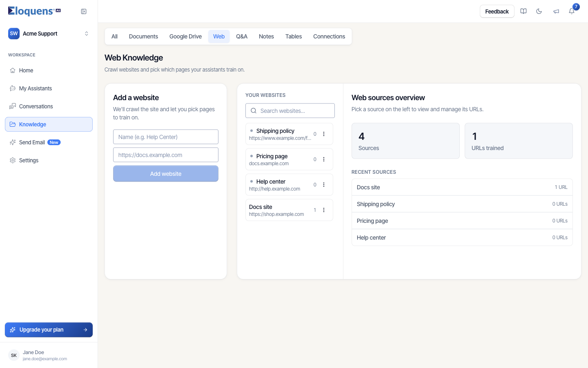Click the Feedback button

tap(497, 11)
